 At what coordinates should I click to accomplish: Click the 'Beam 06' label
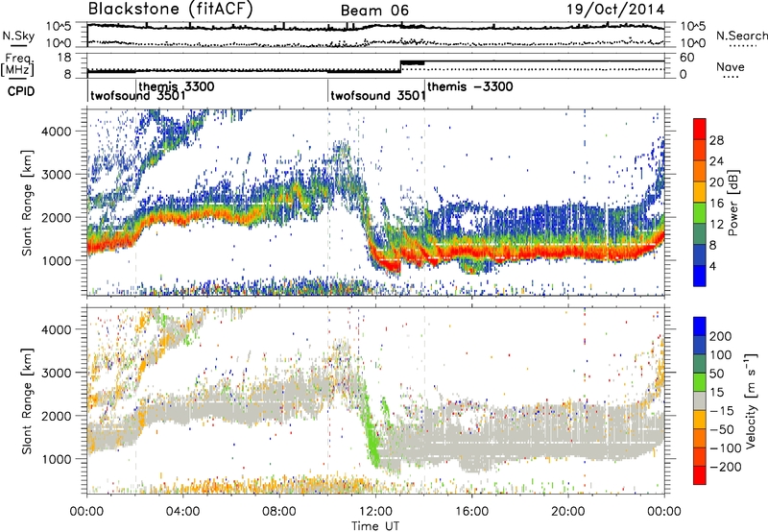[374, 11]
